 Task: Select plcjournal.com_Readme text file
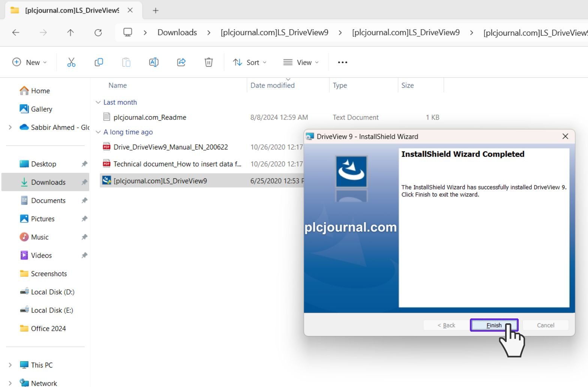[x=150, y=117]
